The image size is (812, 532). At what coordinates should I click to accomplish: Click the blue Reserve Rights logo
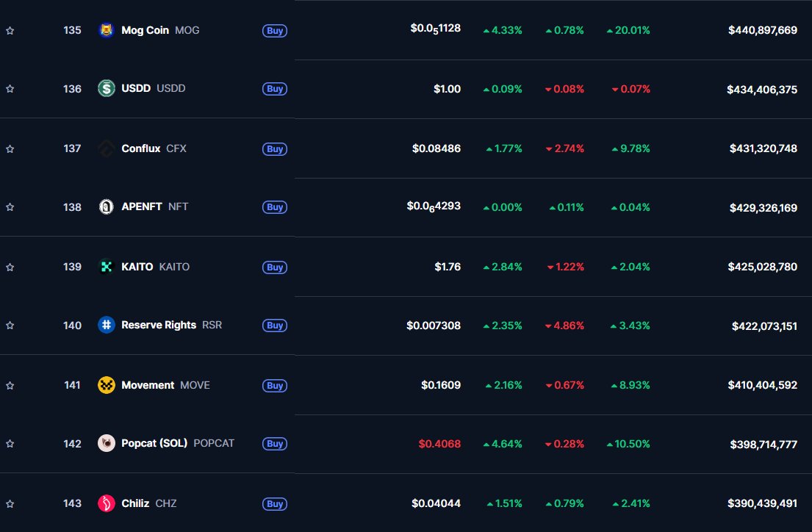(106, 325)
